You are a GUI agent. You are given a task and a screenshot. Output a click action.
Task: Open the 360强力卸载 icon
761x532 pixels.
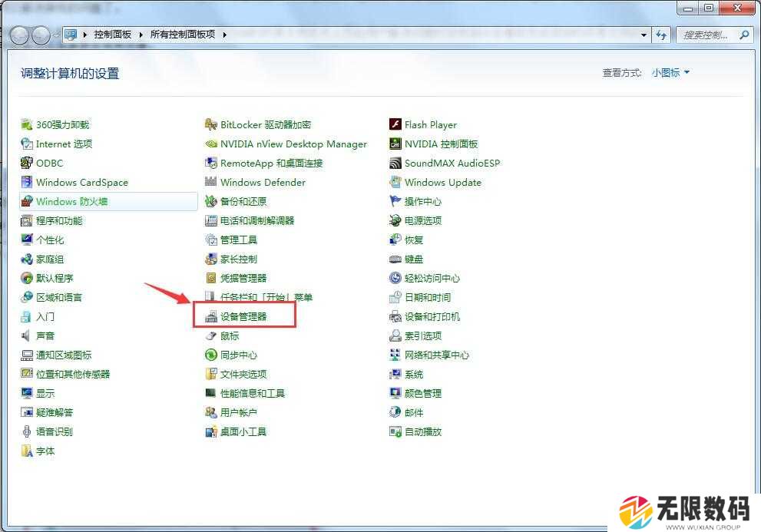(27, 125)
